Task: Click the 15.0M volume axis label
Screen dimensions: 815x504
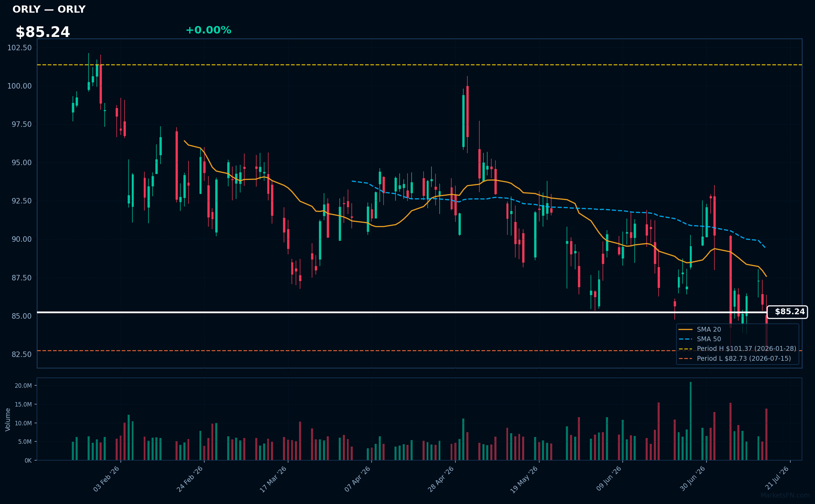Action: coord(23,404)
